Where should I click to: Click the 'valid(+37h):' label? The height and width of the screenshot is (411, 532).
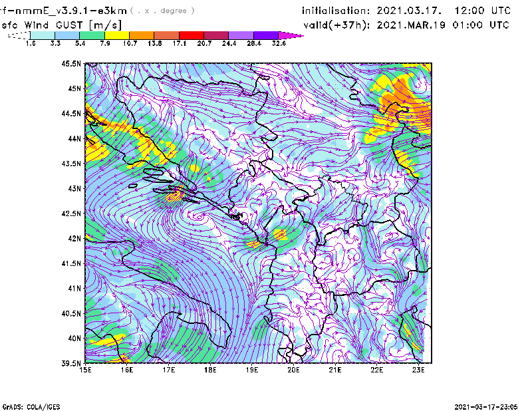pyautogui.click(x=336, y=25)
